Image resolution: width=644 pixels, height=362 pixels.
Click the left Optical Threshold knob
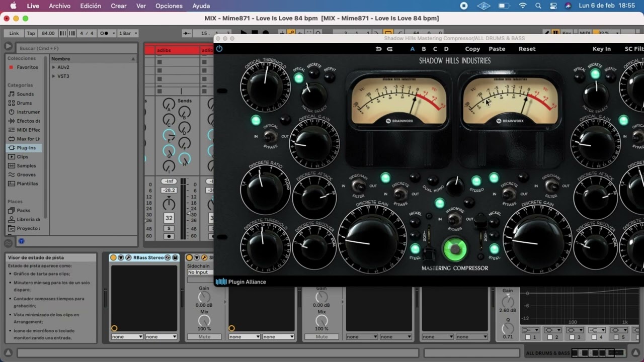pos(265,87)
